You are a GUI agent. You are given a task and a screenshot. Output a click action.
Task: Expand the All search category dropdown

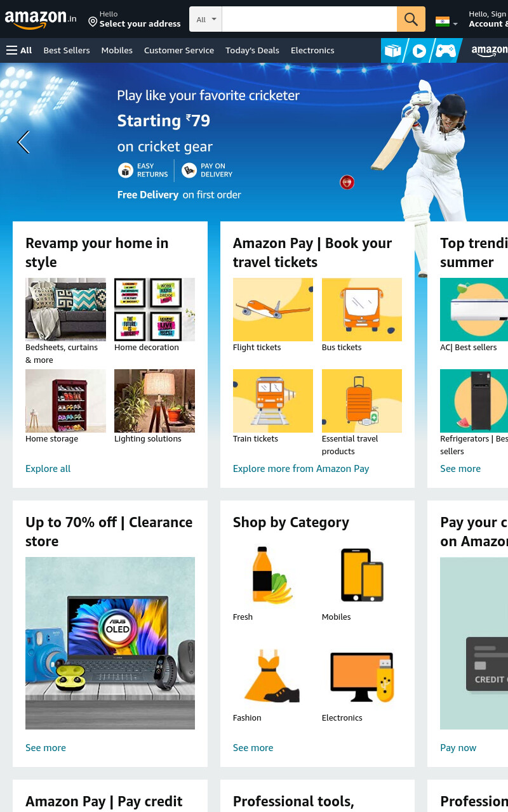click(x=206, y=19)
